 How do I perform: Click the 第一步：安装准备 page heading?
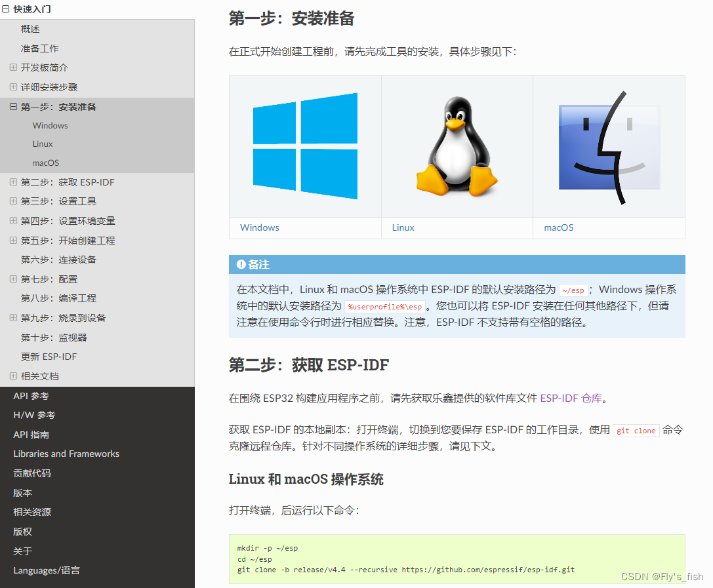[x=291, y=18]
